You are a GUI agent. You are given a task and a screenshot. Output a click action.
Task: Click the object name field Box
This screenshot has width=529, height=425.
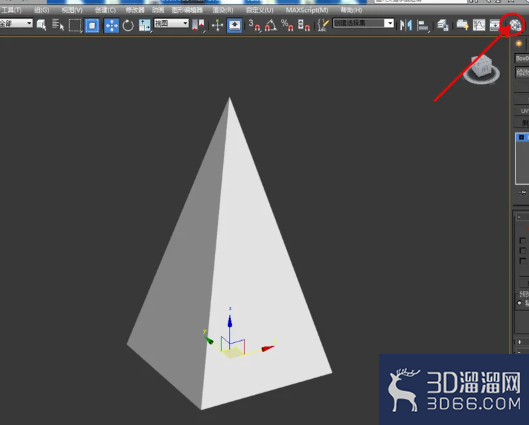[522, 58]
